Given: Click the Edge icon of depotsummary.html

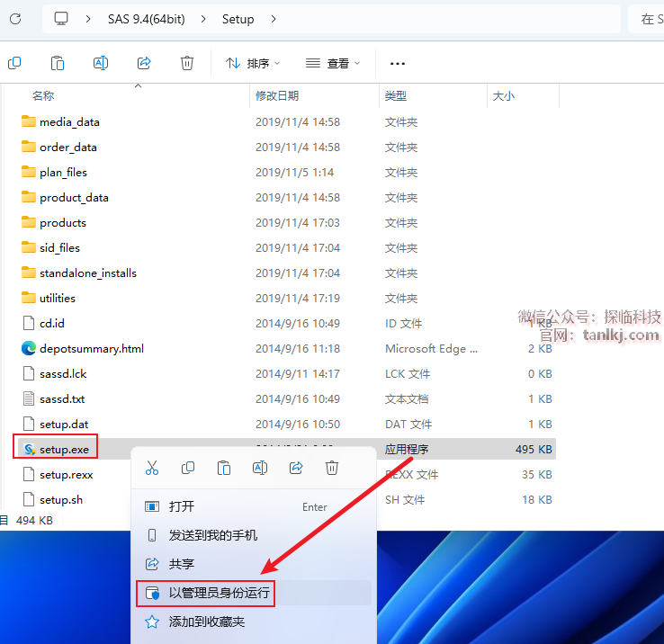Looking at the screenshot, I should pos(29,348).
